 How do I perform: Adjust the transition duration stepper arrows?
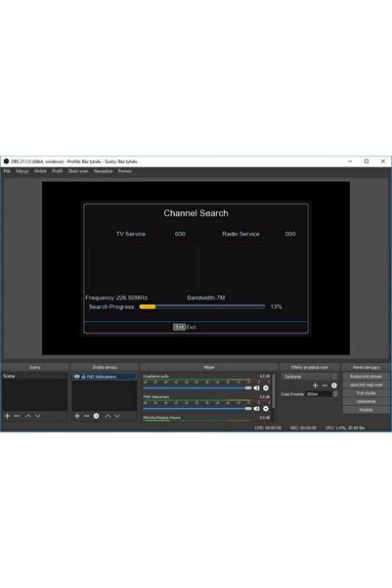335,394
